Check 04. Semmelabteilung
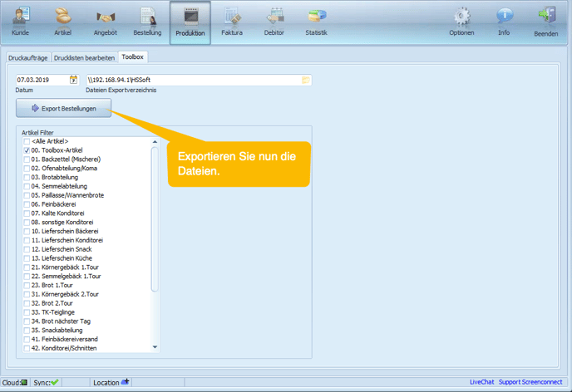 (27, 187)
